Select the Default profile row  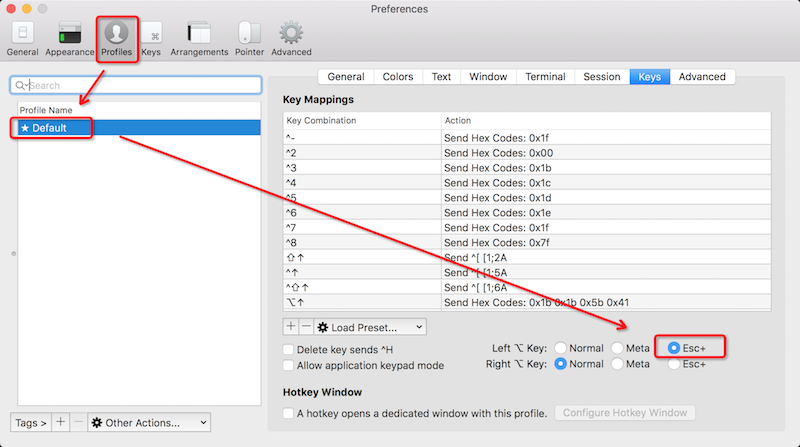pyautogui.click(x=139, y=128)
